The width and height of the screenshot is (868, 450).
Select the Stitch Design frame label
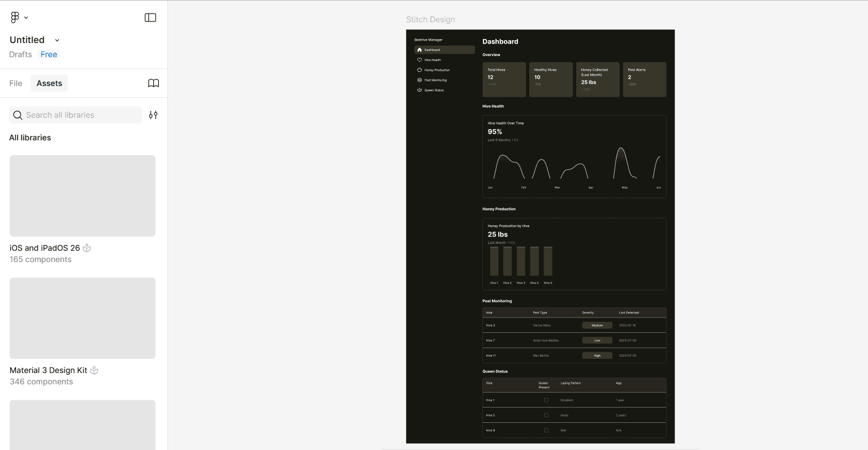tap(430, 19)
